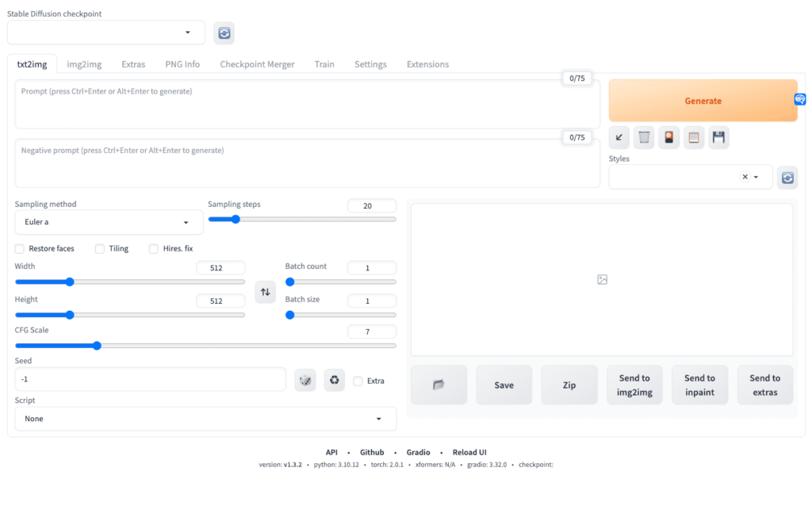Viewport: 812px width, 510px height.
Task: Open the Stable Diffusion checkpoint dropdown
Action: (106, 33)
